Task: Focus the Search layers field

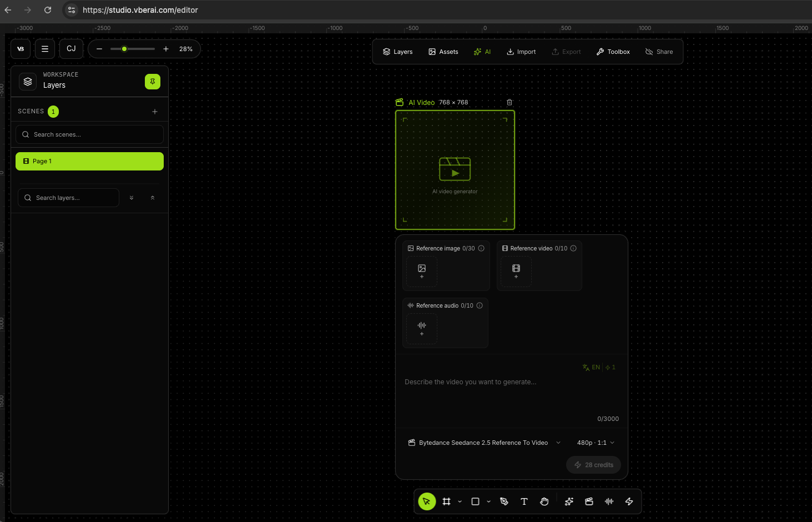Action: pyautogui.click(x=68, y=198)
